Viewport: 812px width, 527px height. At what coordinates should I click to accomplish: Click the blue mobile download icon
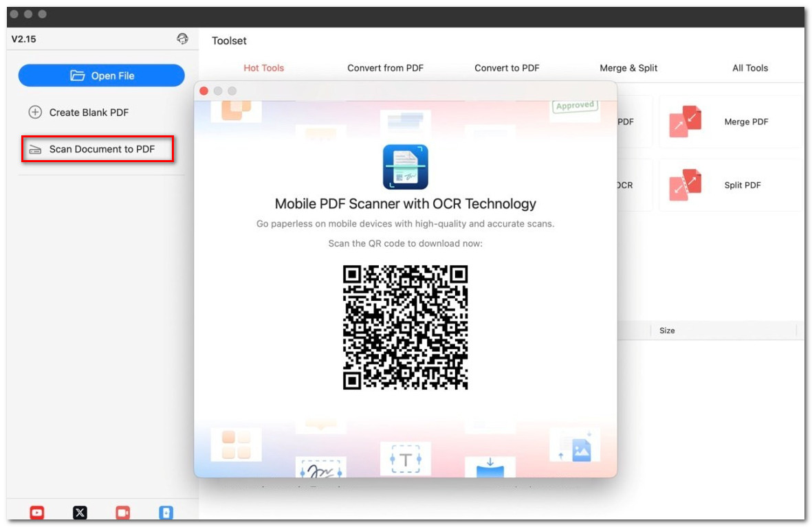[166, 513]
